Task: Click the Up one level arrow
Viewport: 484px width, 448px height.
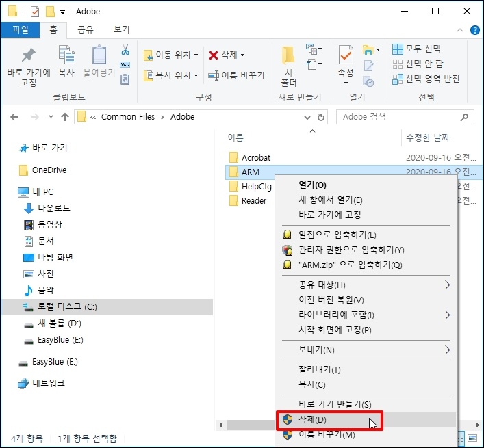Action: [x=65, y=117]
